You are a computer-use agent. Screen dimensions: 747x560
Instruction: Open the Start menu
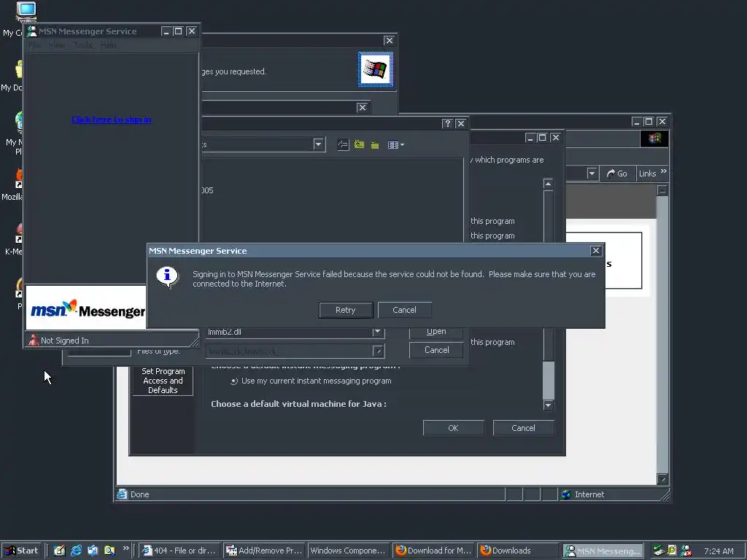click(x=21, y=551)
